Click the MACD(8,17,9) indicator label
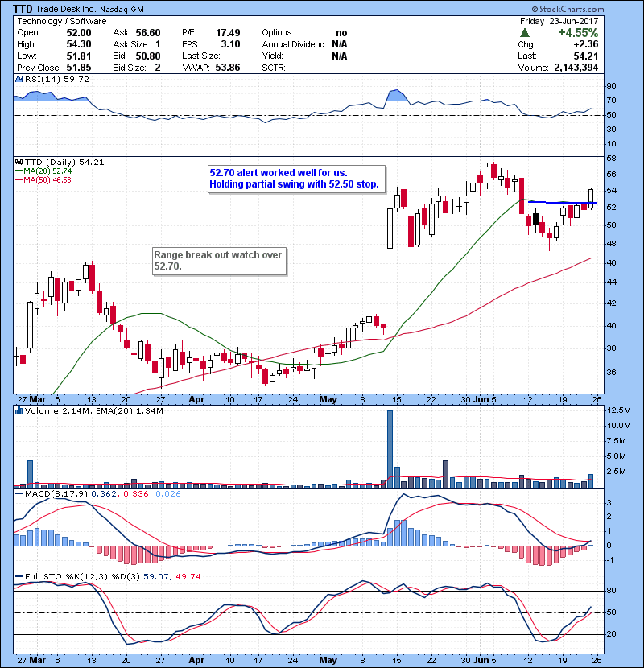644x668 pixels. (x=56, y=494)
